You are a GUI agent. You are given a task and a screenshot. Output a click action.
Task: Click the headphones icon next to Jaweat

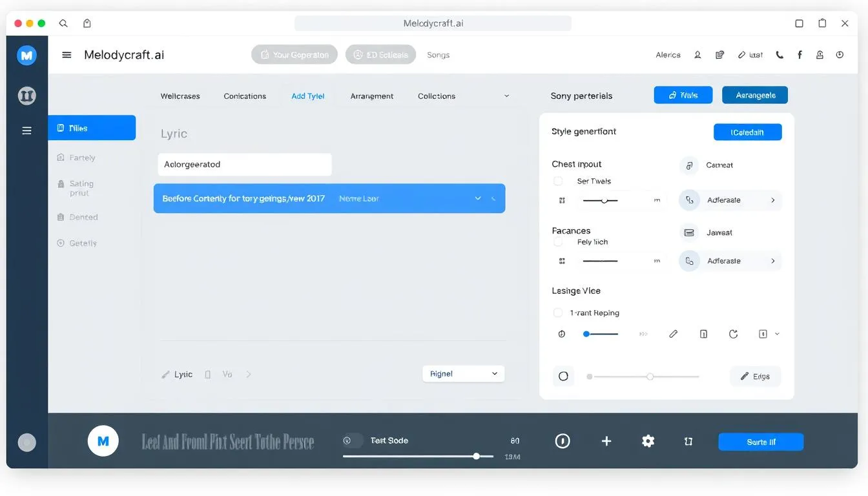(x=689, y=232)
